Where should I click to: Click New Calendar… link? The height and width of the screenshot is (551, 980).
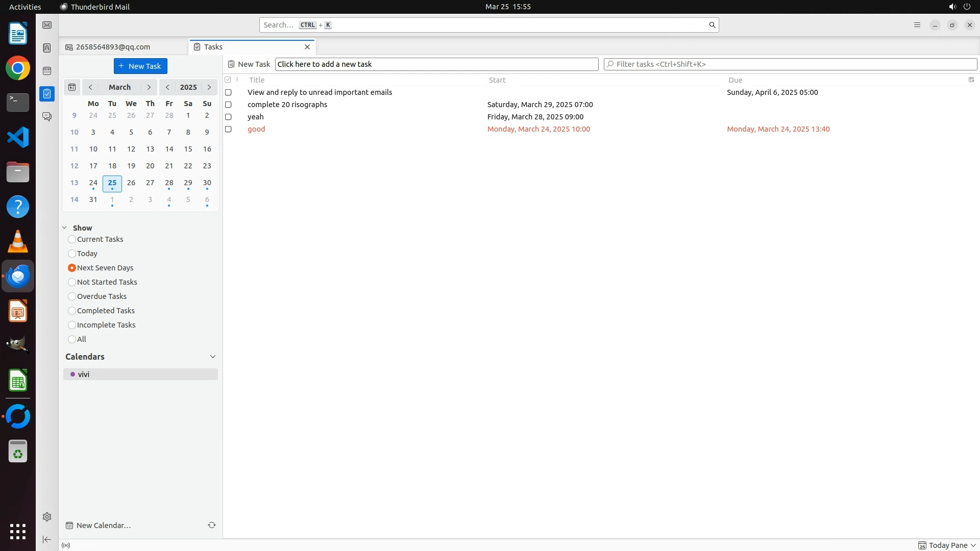tap(104, 525)
